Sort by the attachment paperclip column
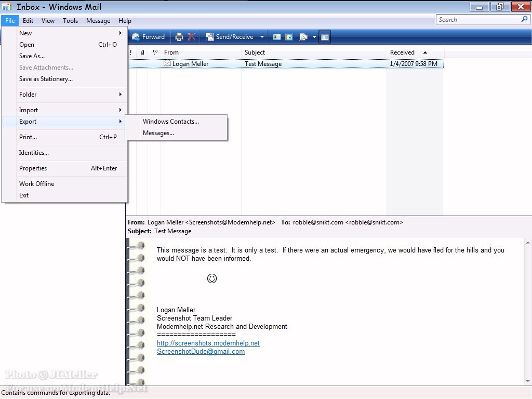Viewport: 532px width, 399px height. point(142,52)
